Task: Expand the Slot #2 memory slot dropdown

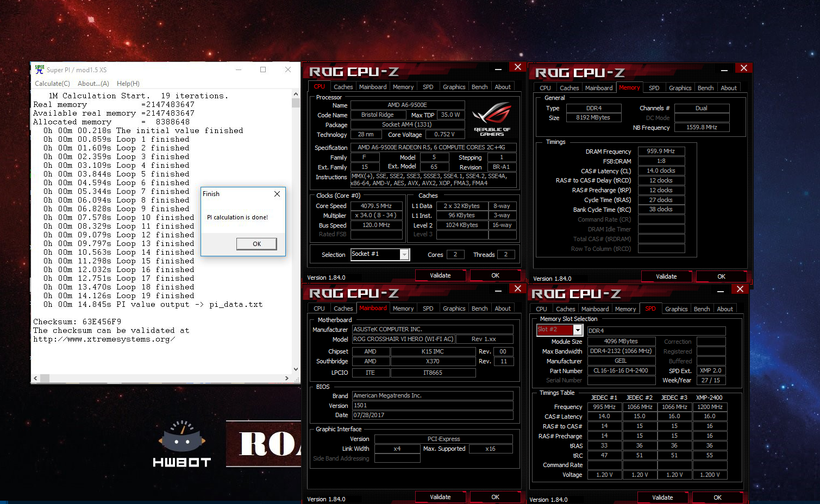Action: click(x=578, y=330)
